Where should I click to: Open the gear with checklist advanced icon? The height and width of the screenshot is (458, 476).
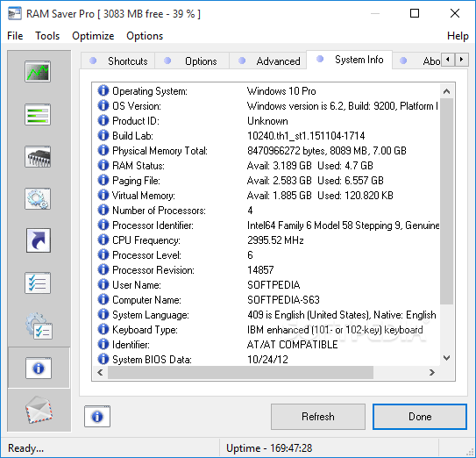(39, 326)
